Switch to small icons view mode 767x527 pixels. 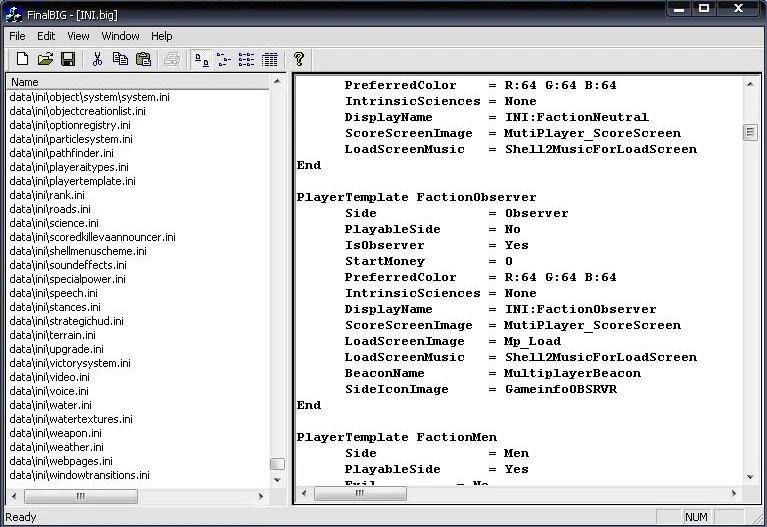[x=223, y=60]
